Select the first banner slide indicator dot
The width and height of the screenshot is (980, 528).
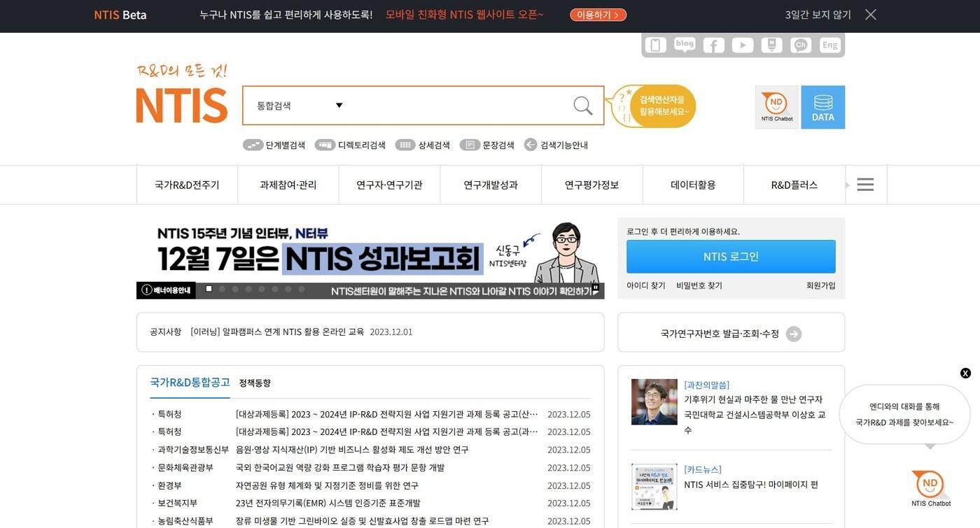click(209, 289)
